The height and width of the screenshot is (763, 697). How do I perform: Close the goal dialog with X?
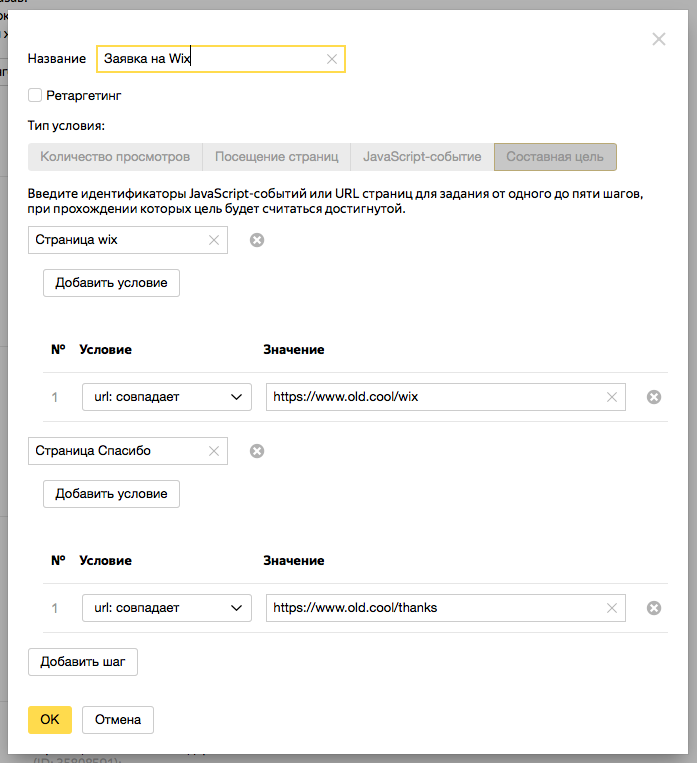coord(658,40)
